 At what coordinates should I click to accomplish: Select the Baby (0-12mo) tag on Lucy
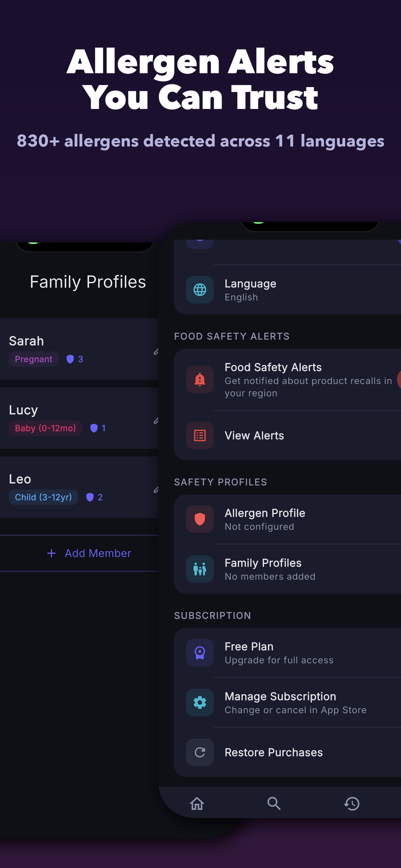[46, 428]
